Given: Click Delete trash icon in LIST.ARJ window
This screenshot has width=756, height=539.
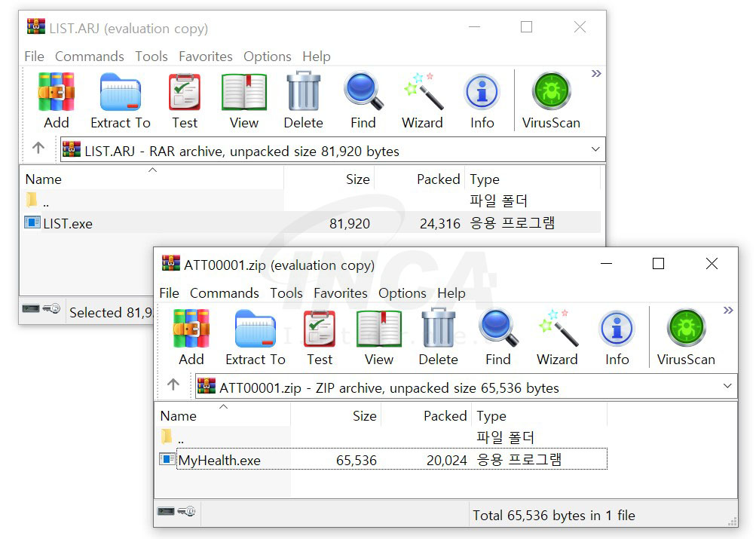Looking at the screenshot, I should coord(303,91).
